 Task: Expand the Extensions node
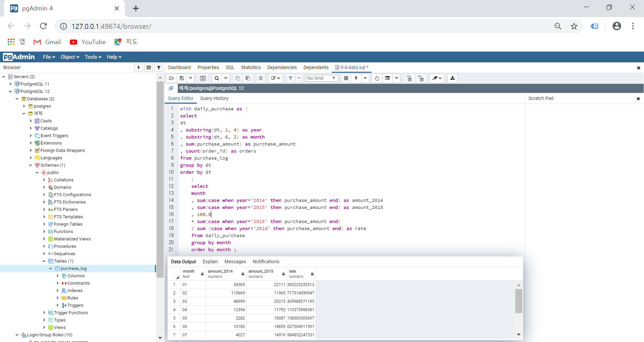point(31,143)
